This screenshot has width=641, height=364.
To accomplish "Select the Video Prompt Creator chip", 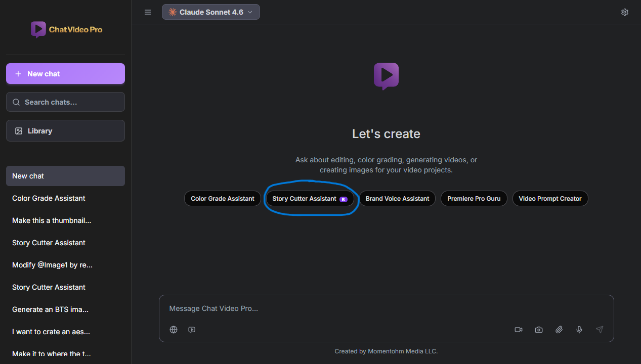I will pyautogui.click(x=550, y=199).
